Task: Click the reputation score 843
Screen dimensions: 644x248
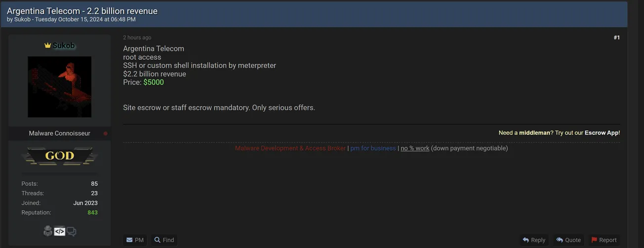Action: point(92,213)
